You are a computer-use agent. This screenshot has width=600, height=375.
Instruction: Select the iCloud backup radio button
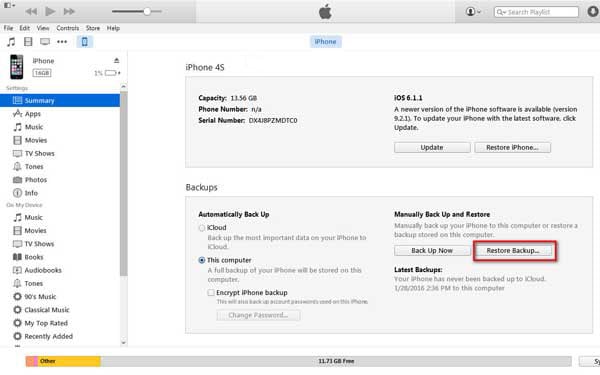202,228
